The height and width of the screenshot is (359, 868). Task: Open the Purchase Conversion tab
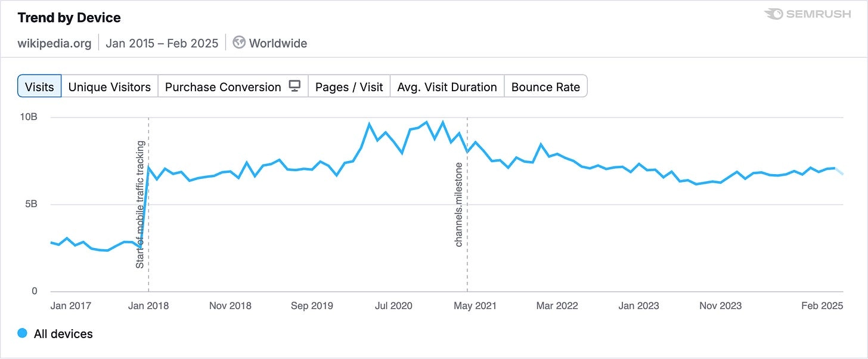point(233,86)
